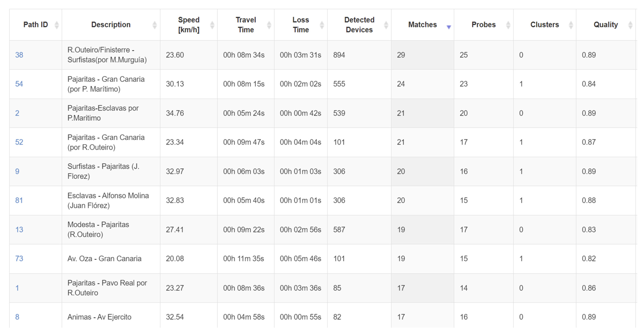Open path ID 38 link
644x336 pixels.
click(19, 55)
